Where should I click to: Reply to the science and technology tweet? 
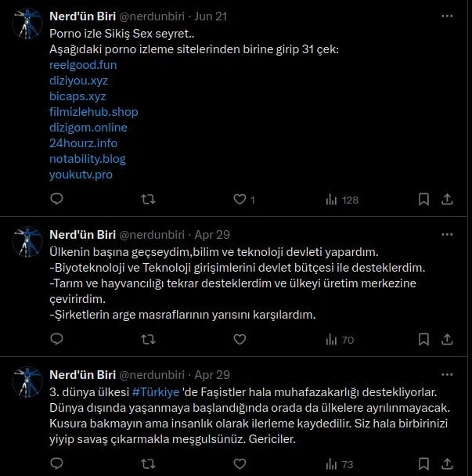click(56, 339)
